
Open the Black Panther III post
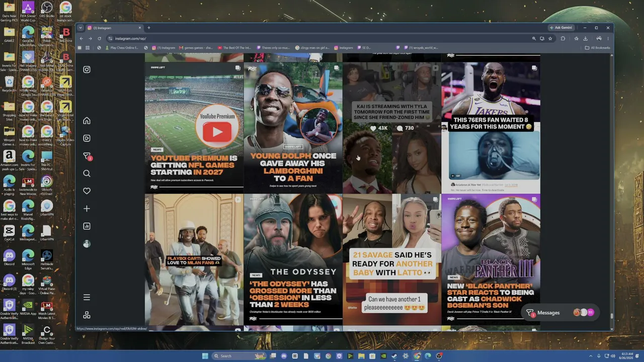tap(491, 260)
